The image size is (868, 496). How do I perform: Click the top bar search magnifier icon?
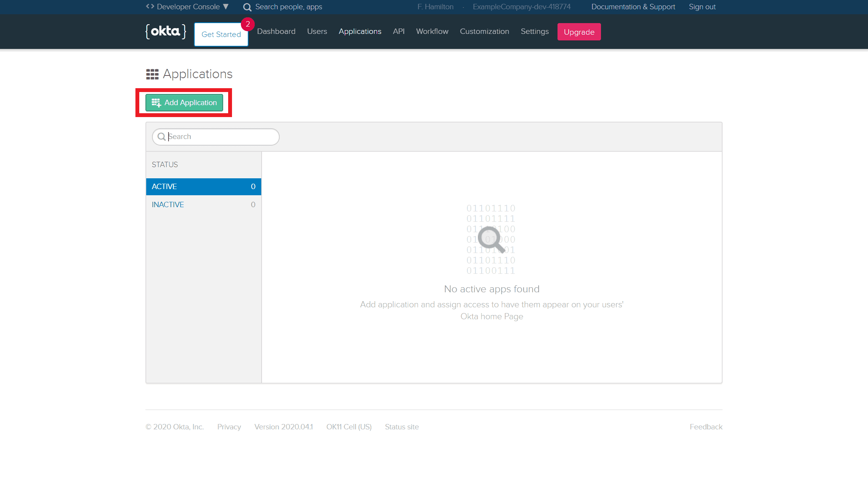[x=247, y=7]
